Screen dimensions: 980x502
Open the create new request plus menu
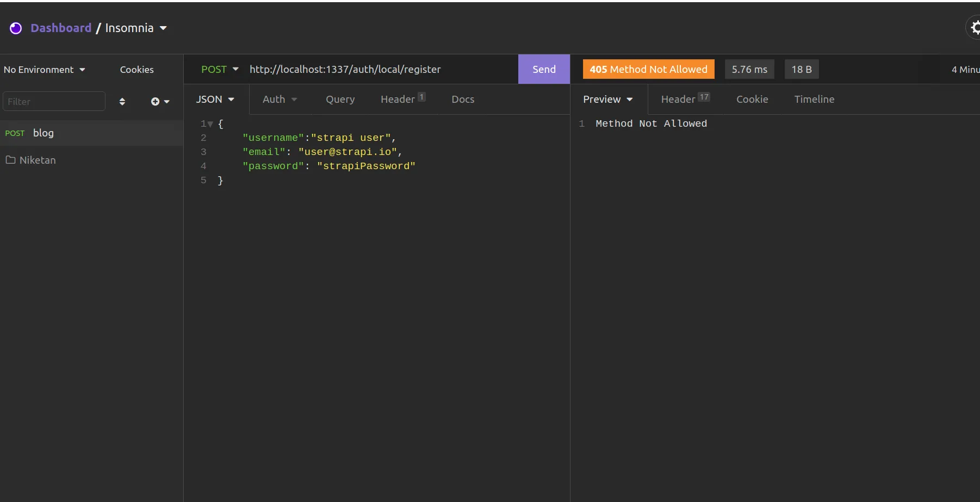[160, 102]
